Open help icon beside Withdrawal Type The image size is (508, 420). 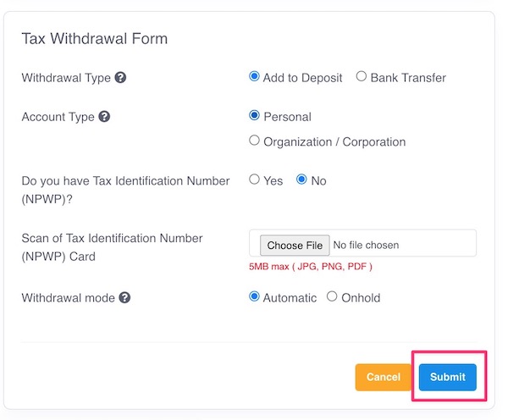coord(120,78)
